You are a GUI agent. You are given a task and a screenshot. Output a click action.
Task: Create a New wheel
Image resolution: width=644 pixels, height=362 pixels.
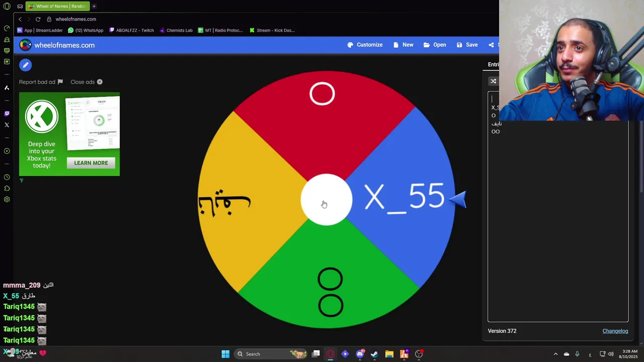403,45
